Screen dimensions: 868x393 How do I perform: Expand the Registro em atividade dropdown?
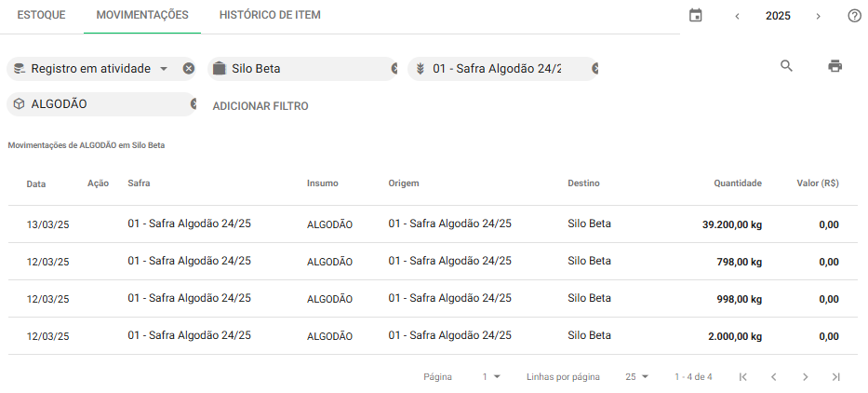164,69
